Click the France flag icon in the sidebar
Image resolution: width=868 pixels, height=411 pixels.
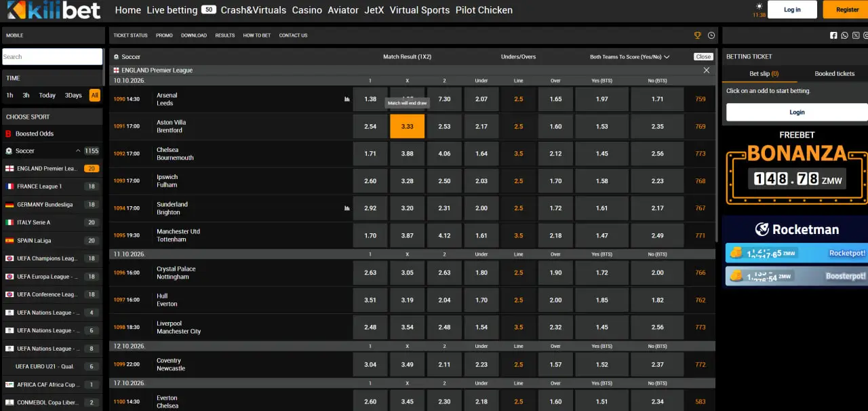pos(9,187)
